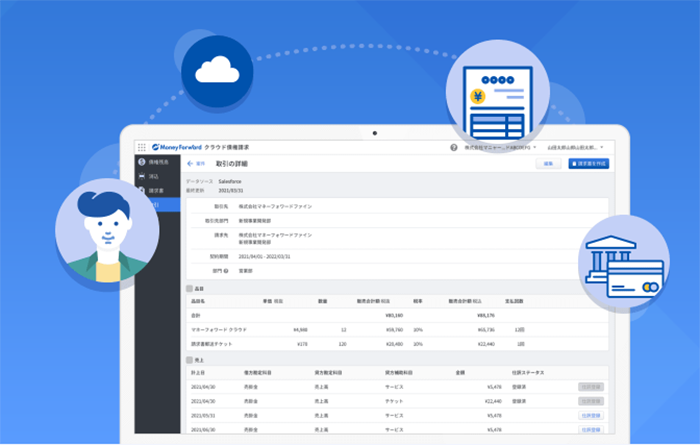Click the back arrow beside 取引の詳細
This screenshot has width=700, height=445.
point(190,163)
